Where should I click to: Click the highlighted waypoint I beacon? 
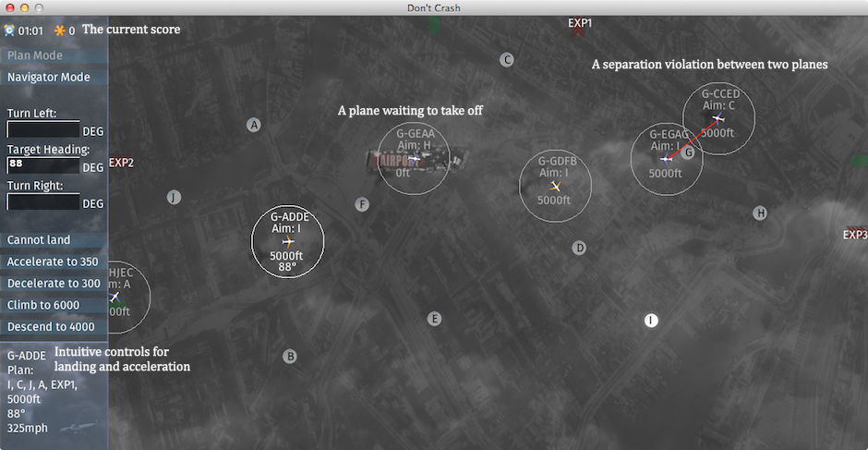(651, 321)
